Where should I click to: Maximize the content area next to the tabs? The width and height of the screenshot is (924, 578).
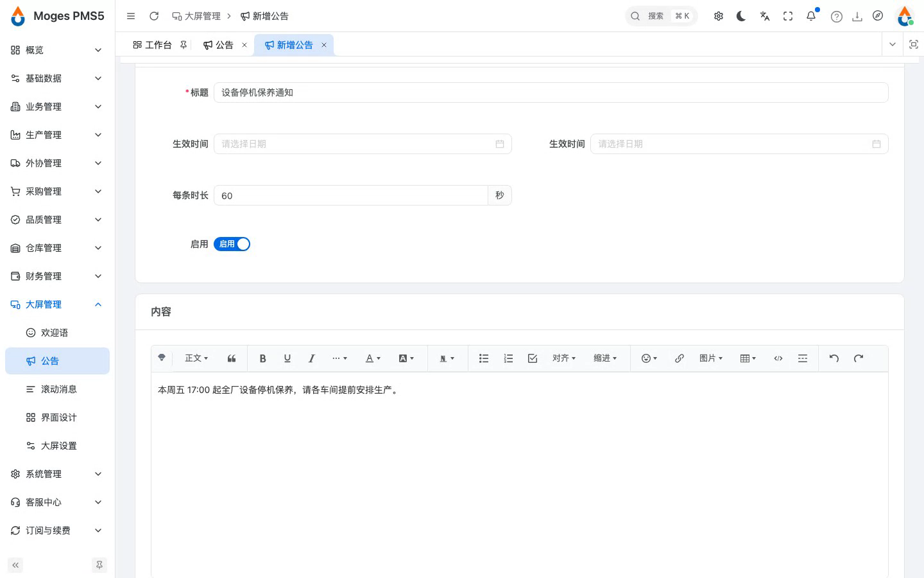(x=914, y=44)
